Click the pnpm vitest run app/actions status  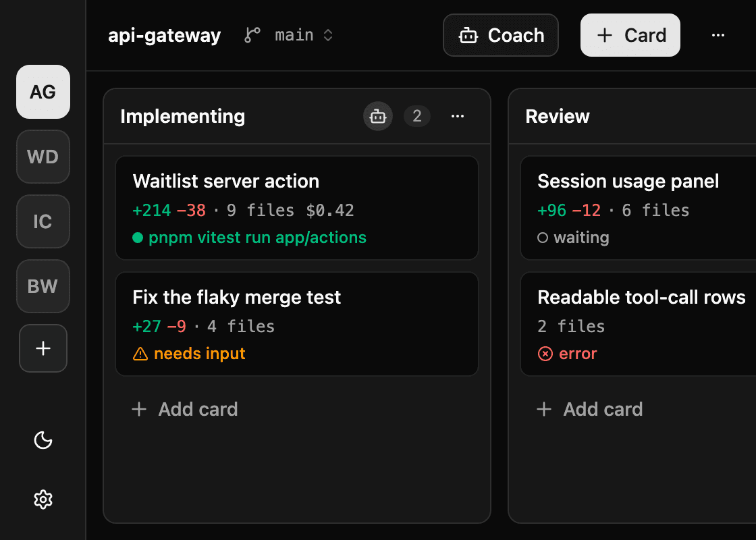[x=249, y=238]
